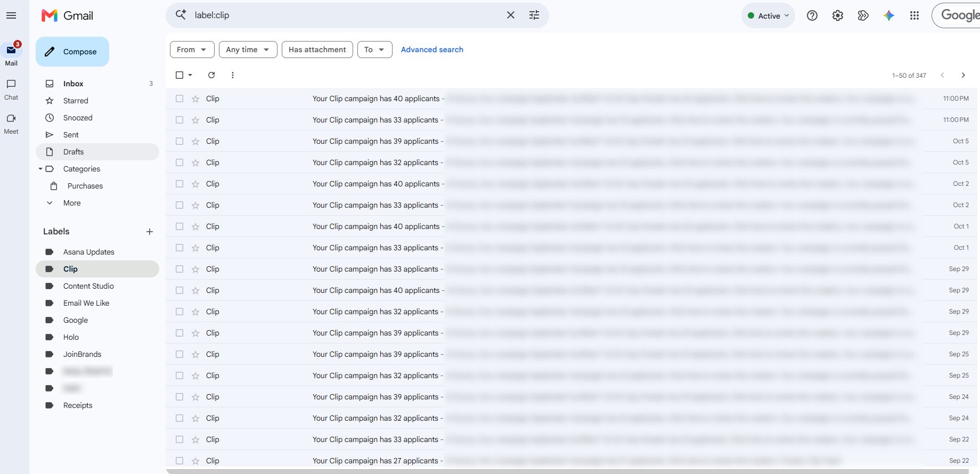The width and height of the screenshot is (980, 474).
Task: Click the Compose button
Action: (72, 52)
